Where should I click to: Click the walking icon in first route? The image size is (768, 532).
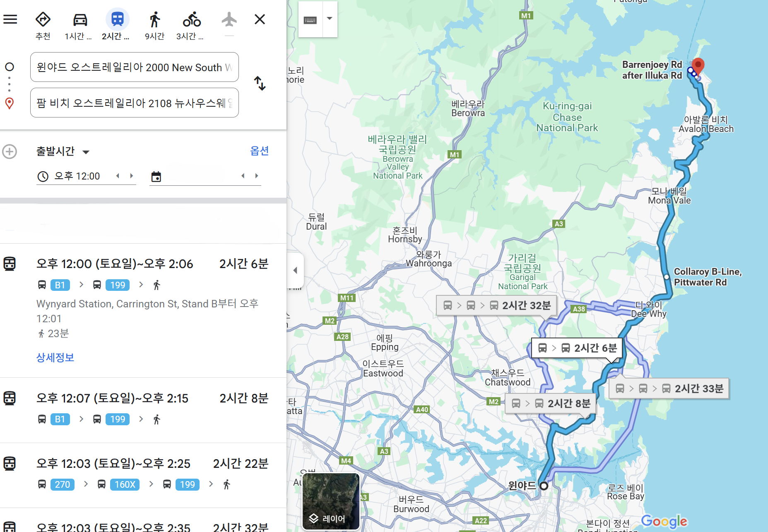click(x=156, y=285)
